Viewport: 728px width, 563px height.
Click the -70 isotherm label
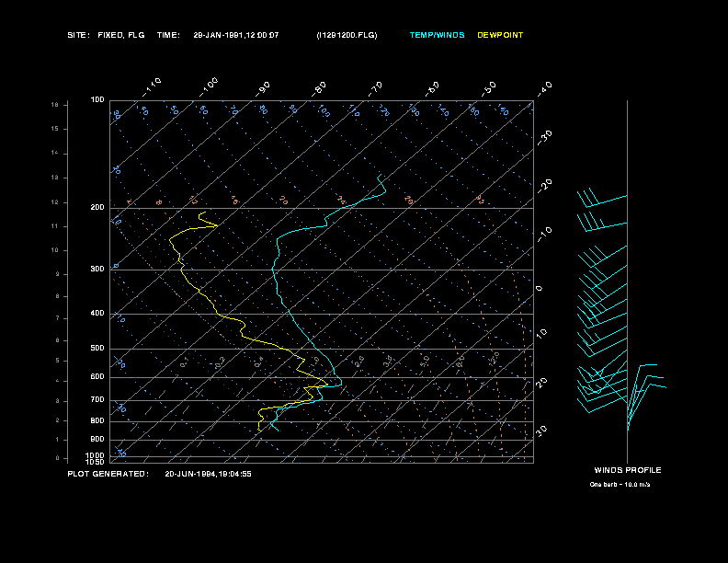click(376, 89)
